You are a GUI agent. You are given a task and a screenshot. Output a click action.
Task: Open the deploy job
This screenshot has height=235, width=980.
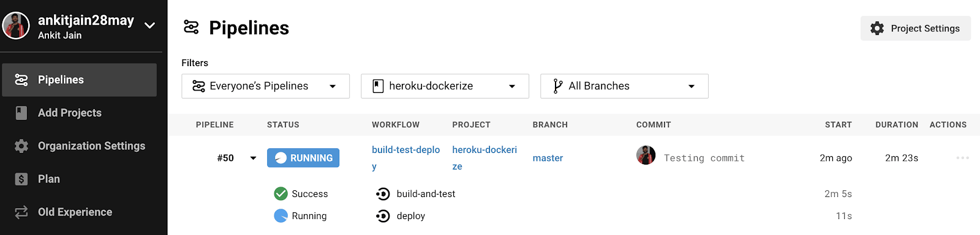click(x=410, y=216)
